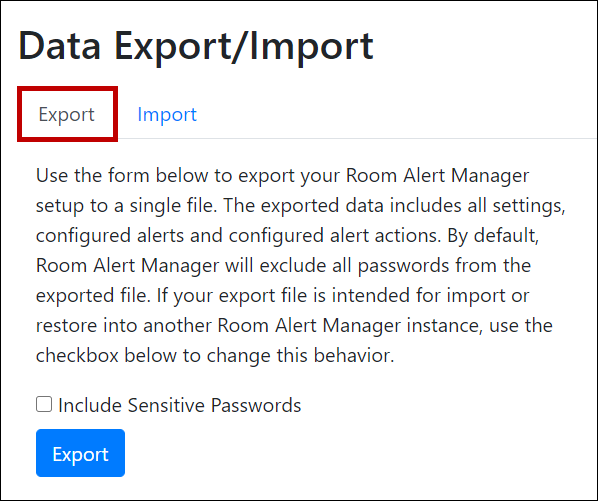598x501 pixels.
Task: Enable the Include Sensitive Passwords checkbox
Action: (44, 404)
